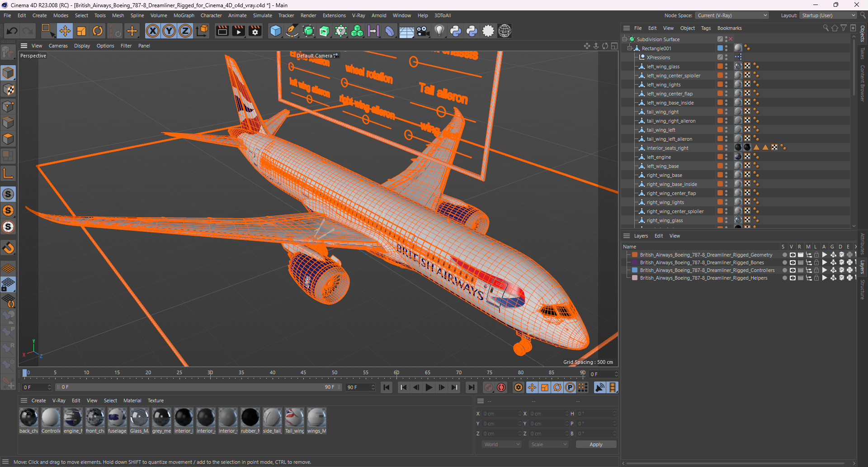Screen dimensions: 868x467
Task: Select the Rotate tool
Action: [x=98, y=31]
